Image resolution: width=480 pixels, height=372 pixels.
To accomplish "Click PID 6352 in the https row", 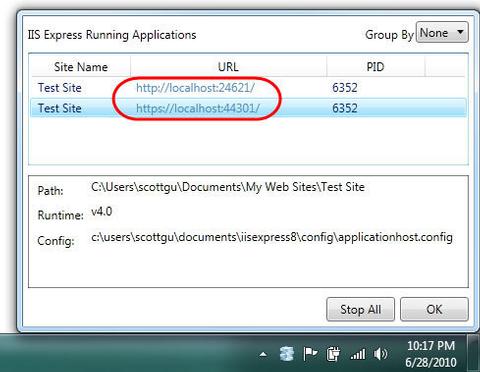I will pos(345,108).
